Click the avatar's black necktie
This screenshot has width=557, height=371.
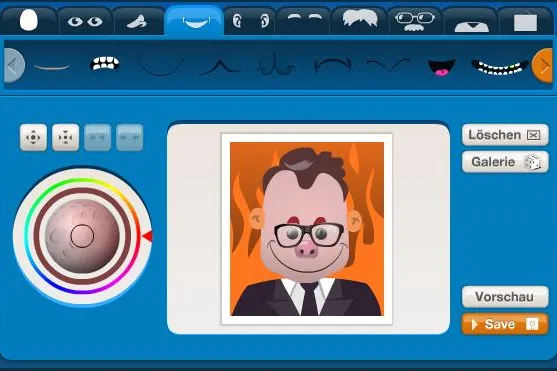coord(310,299)
